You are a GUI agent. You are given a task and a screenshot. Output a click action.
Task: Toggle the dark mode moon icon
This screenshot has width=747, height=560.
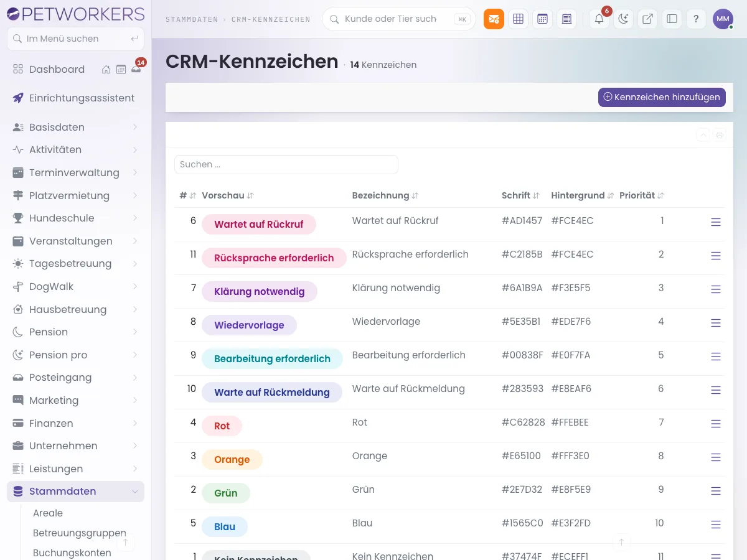point(623,19)
